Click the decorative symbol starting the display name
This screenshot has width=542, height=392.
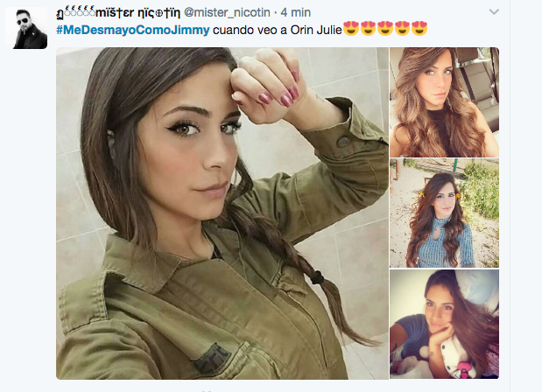point(60,13)
